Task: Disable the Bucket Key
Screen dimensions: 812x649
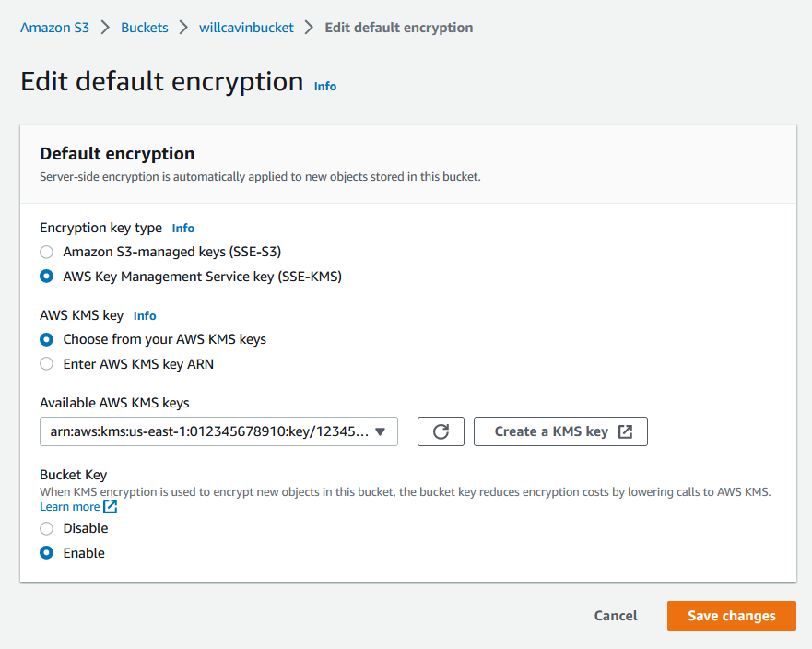Action: point(46,528)
